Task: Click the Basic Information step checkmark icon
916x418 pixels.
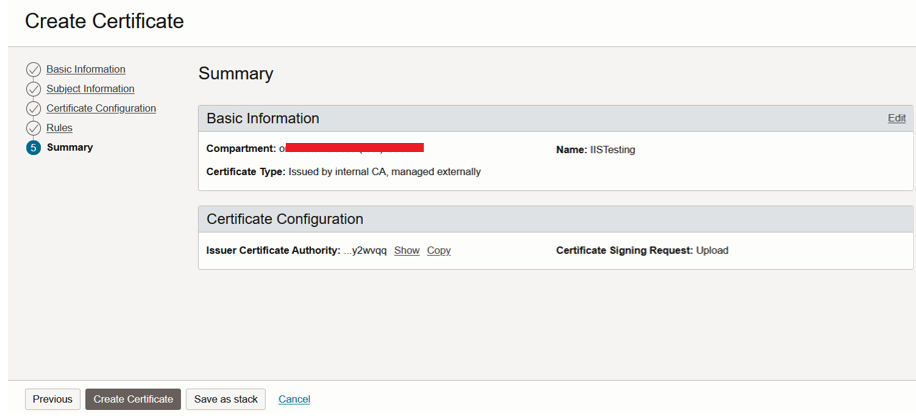Action: [x=34, y=70]
